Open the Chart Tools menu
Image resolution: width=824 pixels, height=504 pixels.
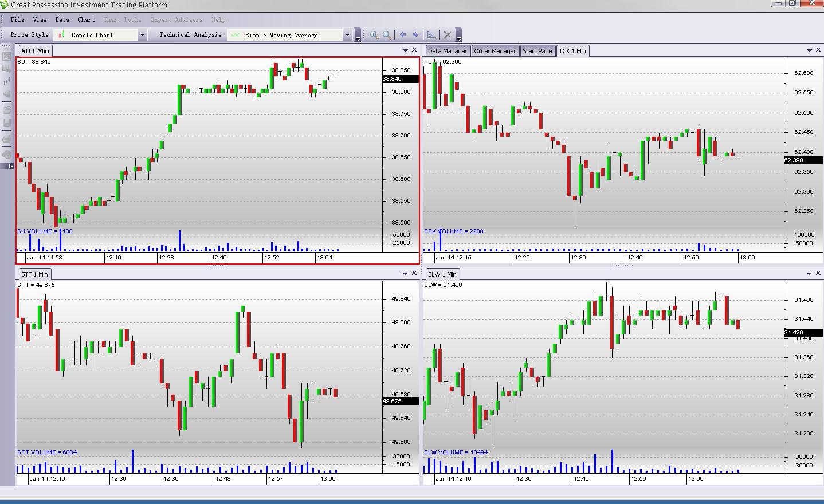pos(122,19)
